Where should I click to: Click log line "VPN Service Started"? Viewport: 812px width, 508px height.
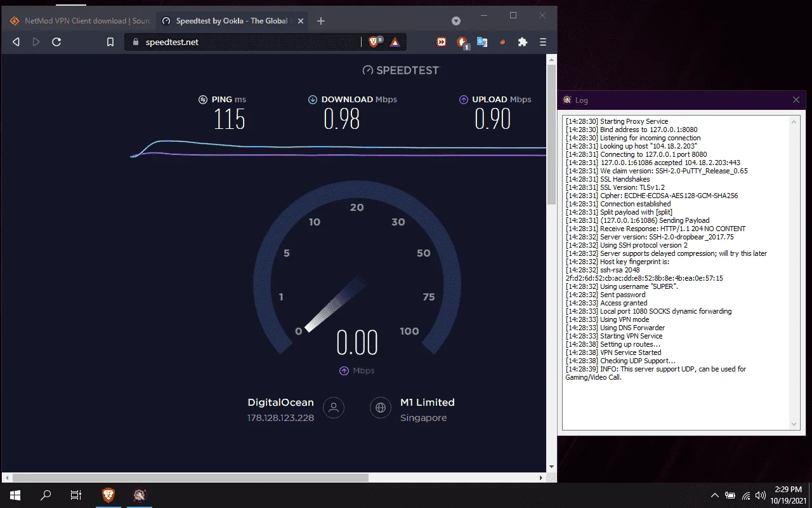613,352
